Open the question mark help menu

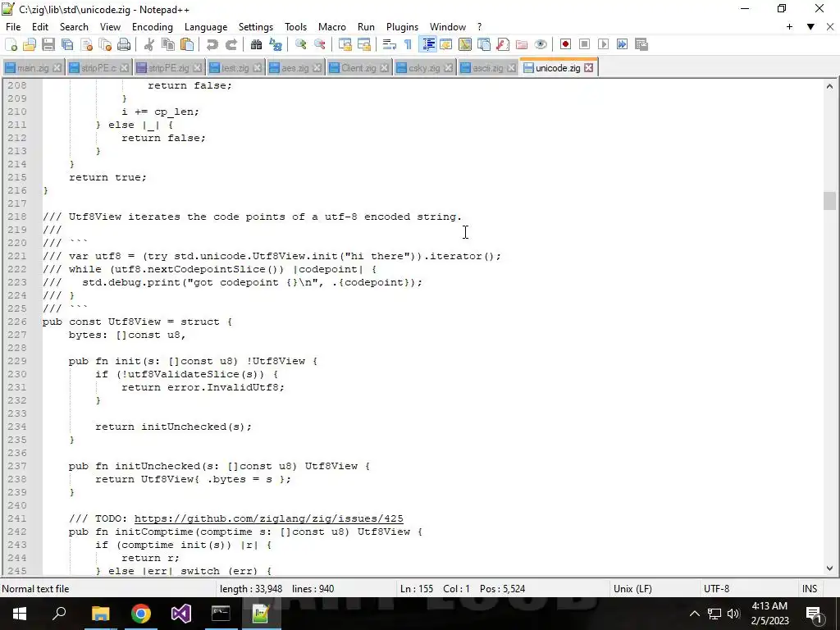click(479, 27)
